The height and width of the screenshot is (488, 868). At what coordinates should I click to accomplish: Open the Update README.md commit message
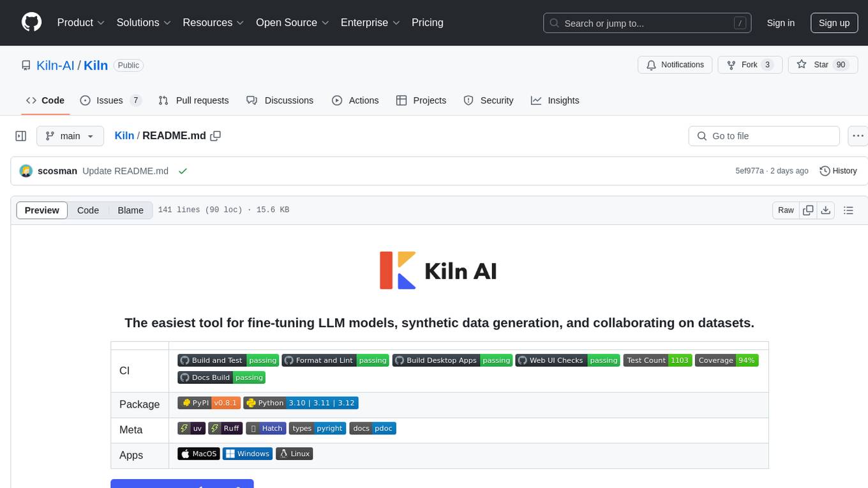coord(125,171)
